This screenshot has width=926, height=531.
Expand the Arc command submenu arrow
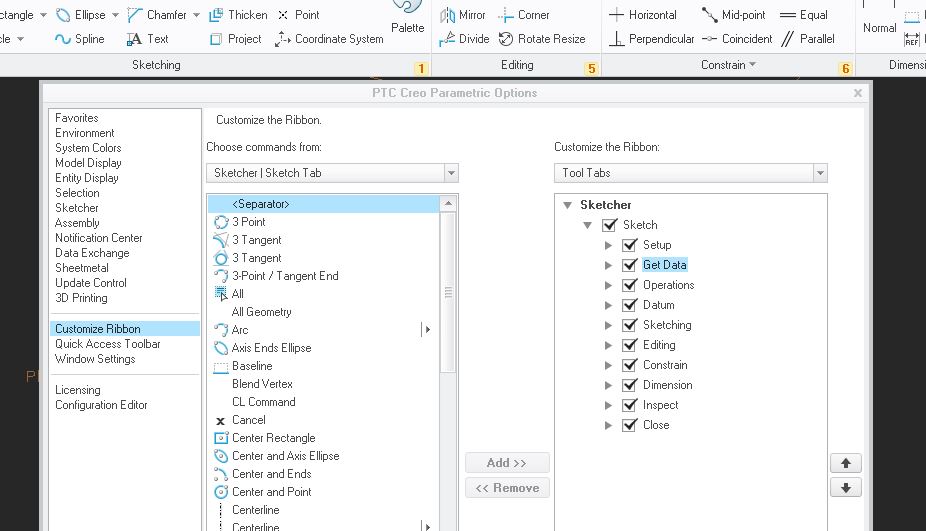[x=427, y=330]
